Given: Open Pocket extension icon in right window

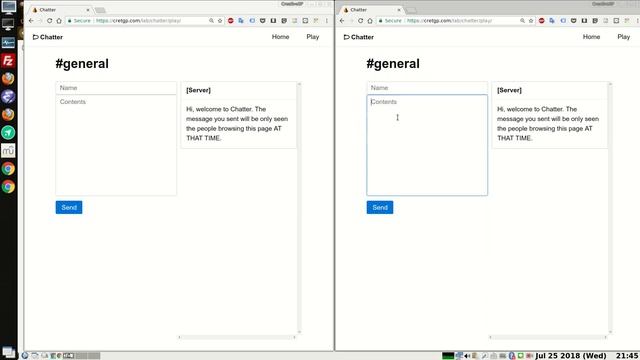Looking at the screenshot, I should pos(573,20).
